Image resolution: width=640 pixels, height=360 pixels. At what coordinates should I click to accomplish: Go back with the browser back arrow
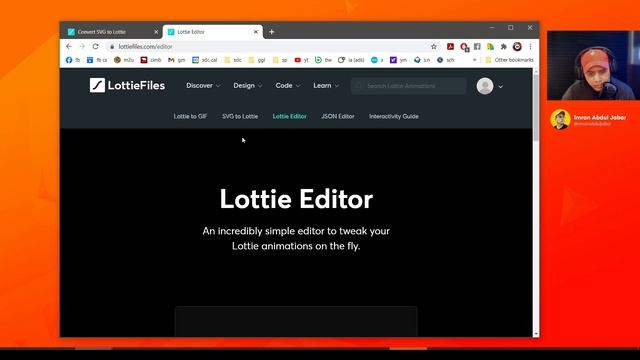[69, 47]
